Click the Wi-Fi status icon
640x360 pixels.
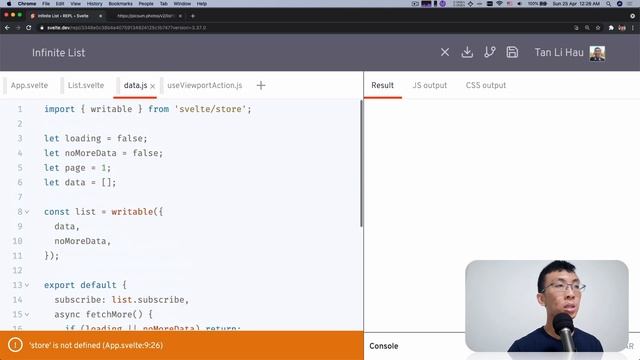pyautogui.click(x=499, y=4)
